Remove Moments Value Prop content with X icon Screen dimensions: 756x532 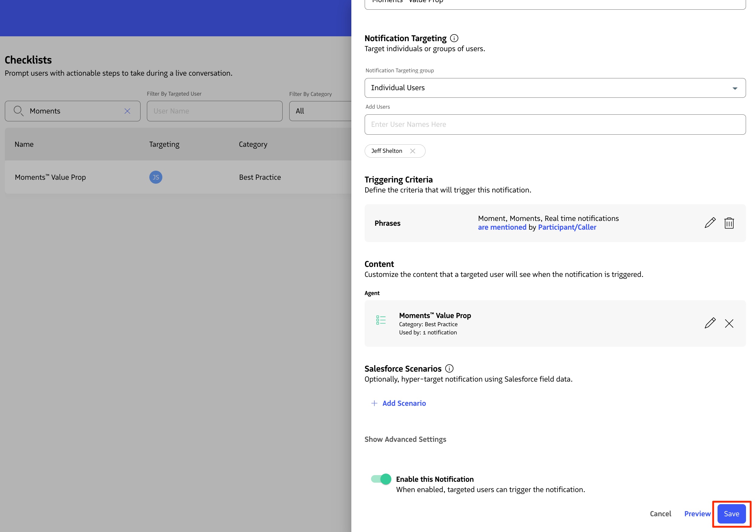[729, 323]
